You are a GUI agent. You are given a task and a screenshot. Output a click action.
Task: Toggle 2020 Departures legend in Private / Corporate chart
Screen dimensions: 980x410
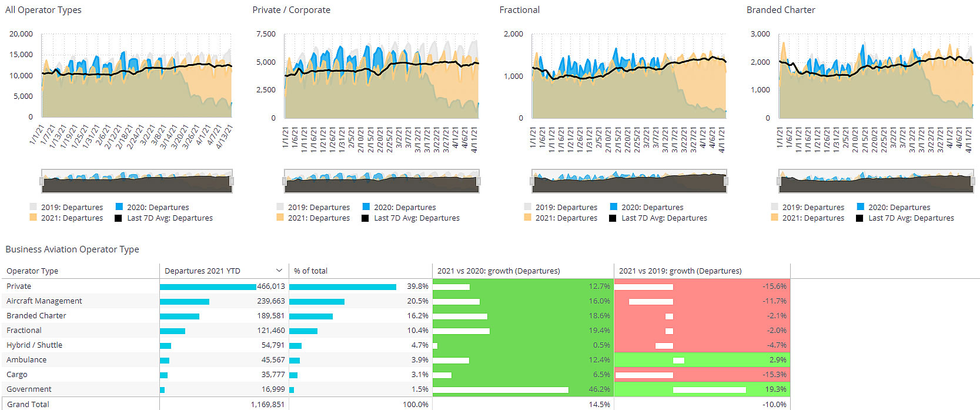click(399, 207)
